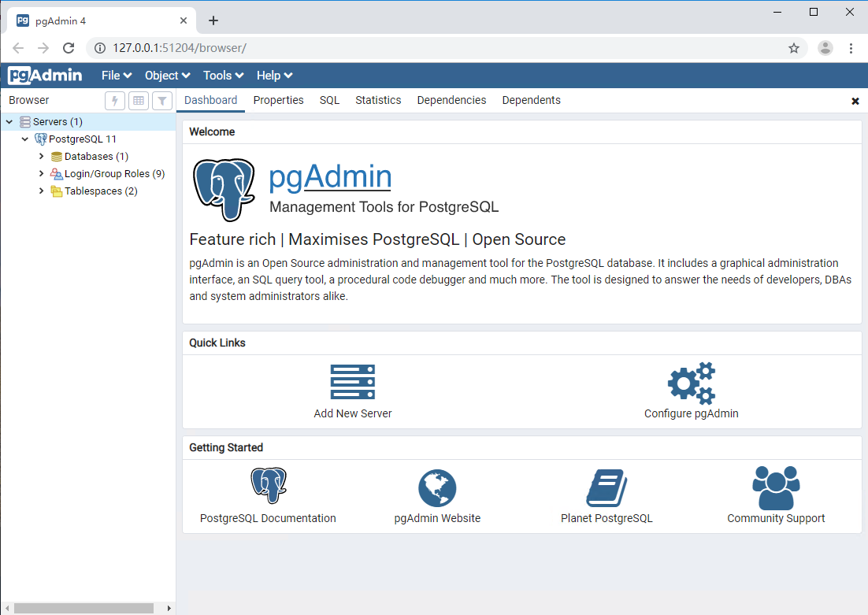This screenshot has height=615, width=868.
Task: Expand the Login/Group Roles node
Action: (41, 174)
